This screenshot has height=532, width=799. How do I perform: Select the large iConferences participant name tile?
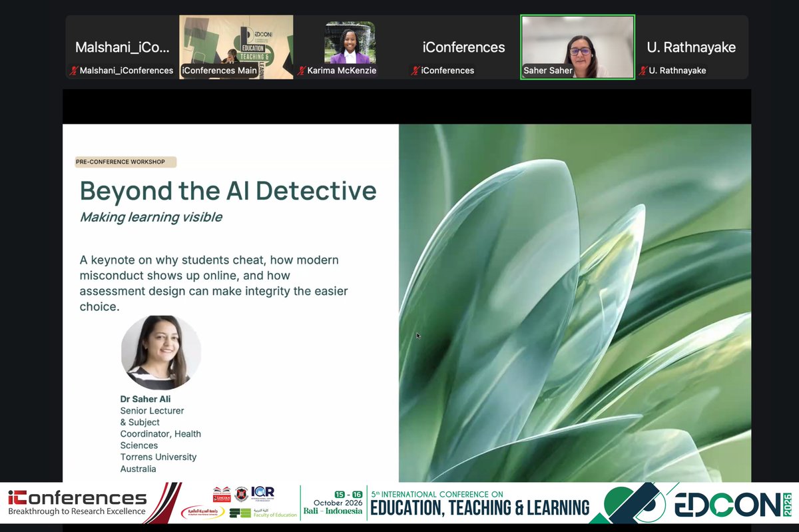pyautogui.click(x=464, y=47)
